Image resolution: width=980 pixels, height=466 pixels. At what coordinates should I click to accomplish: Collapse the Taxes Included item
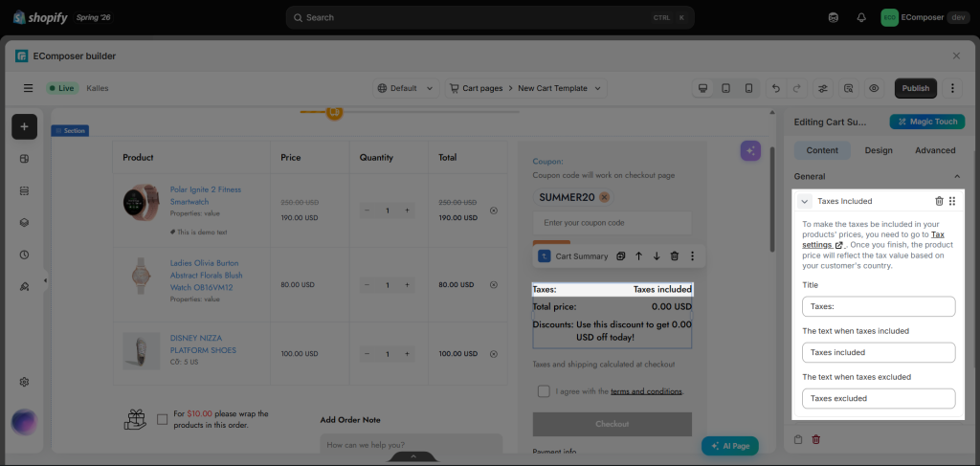pyautogui.click(x=805, y=201)
